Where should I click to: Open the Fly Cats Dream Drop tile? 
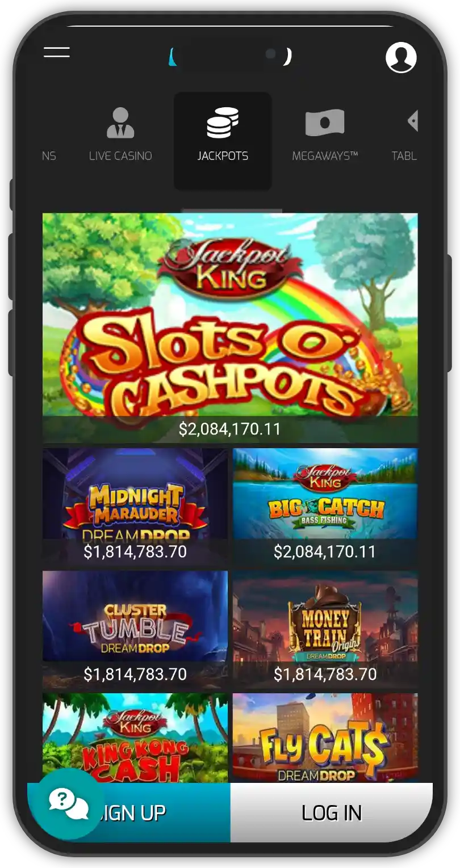(325, 738)
